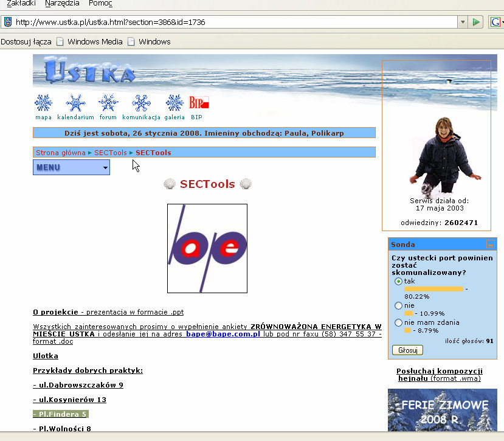The width and height of the screenshot is (504, 441).
Task: Click the site favicon in address bar
Action: coord(8,22)
